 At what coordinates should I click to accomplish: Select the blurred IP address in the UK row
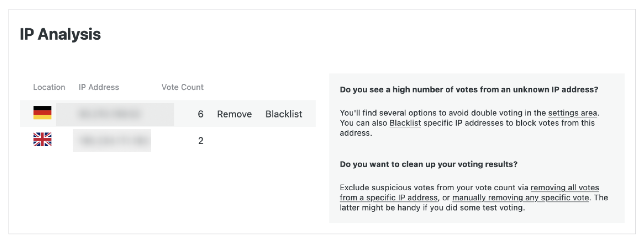(112, 141)
